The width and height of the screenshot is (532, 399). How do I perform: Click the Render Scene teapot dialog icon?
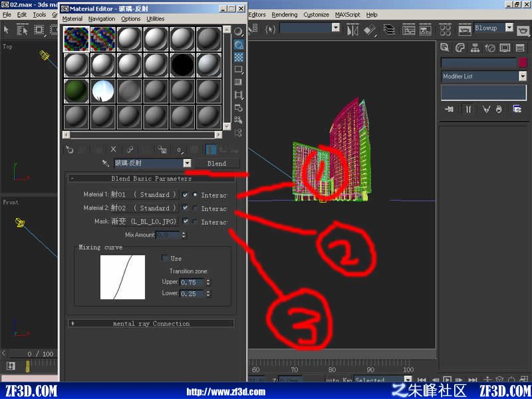pos(464,30)
